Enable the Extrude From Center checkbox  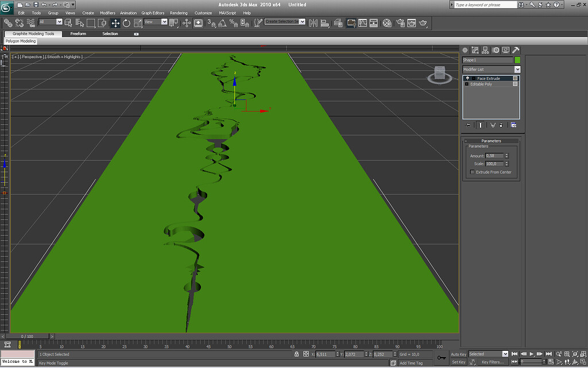[471, 171]
